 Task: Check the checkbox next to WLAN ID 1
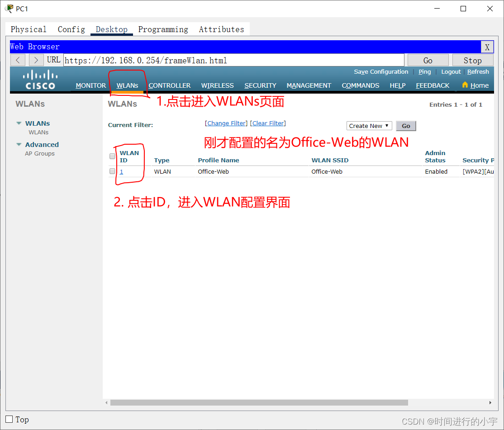point(112,171)
